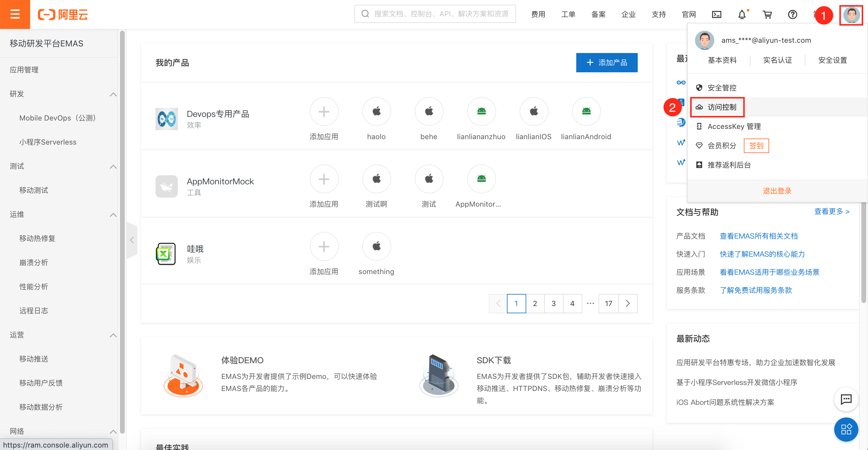This screenshot has height=450, width=868.
Task: Click the user avatar in top bar
Action: click(851, 15)
